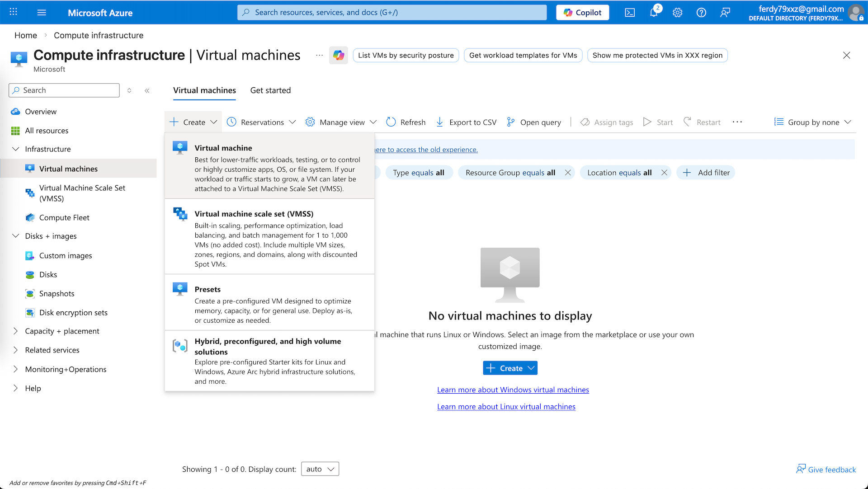868x489 pixels.
Task: Switch to the Get started tab
Action: (x=270, y=90)
